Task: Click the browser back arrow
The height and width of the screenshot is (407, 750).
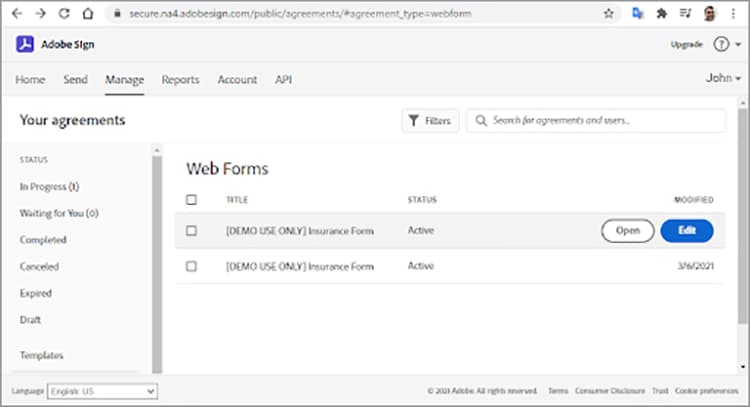Action: click(x=17, y=14)
